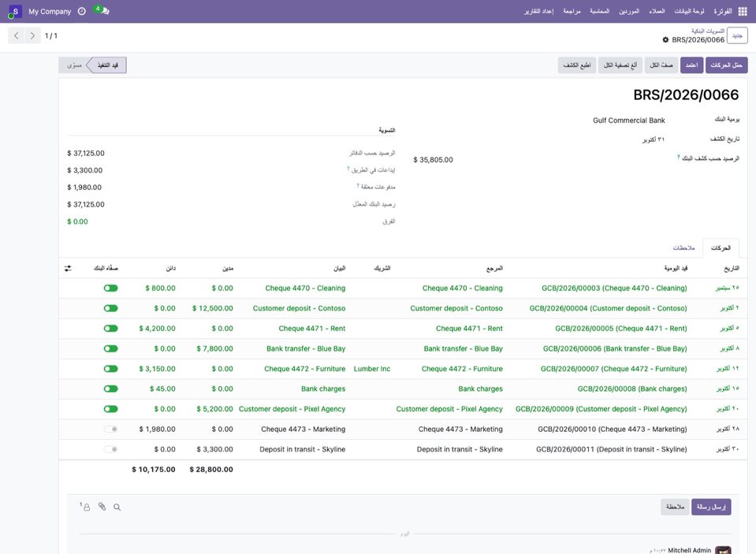Click the gear icon beside BRS/2026/0066

(666, 39)
